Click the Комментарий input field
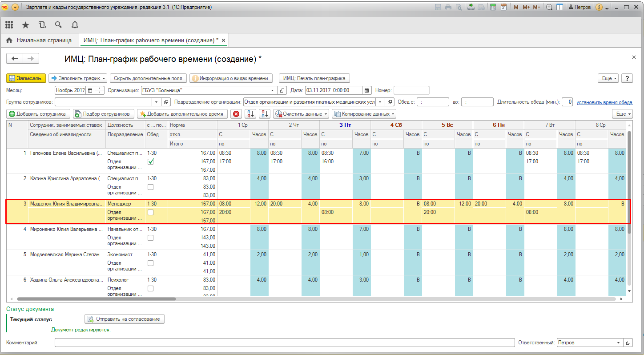This screenshot has height=355, width=644. (x=284, y=343)
